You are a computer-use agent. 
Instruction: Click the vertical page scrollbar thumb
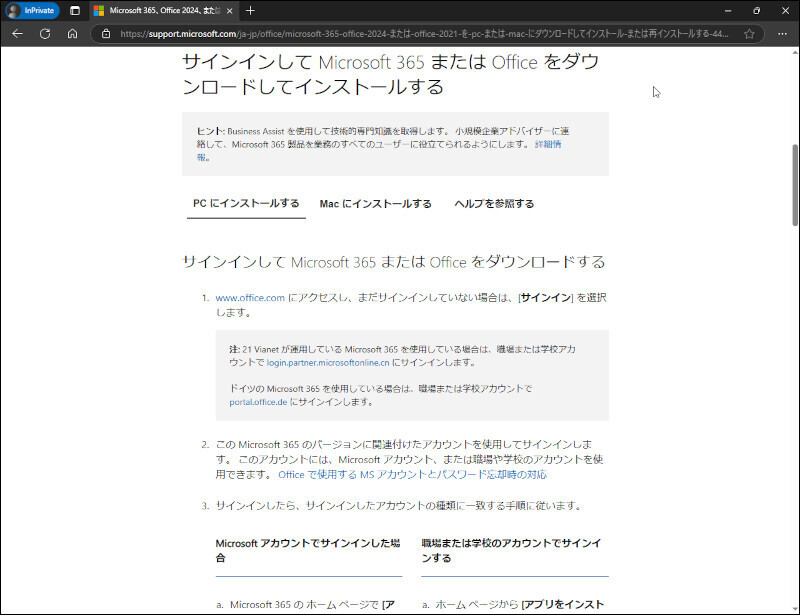[x=795, y=185]
